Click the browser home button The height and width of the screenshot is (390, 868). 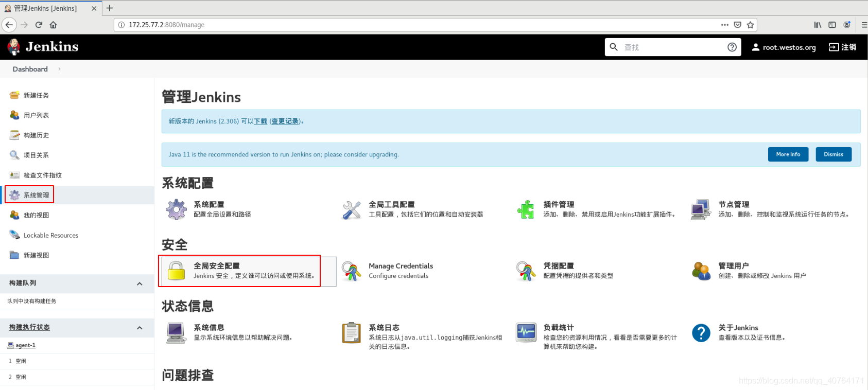53,25
